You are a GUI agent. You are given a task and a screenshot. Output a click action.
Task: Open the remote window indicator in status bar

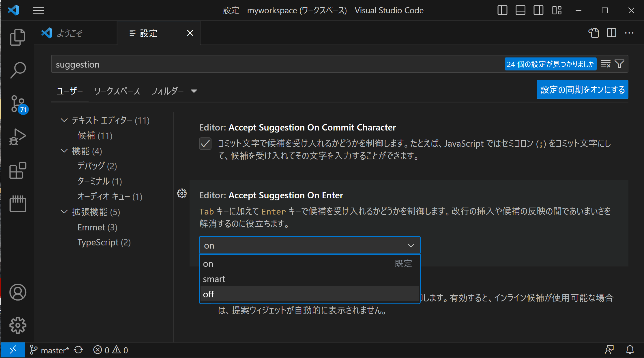point(13,350)
